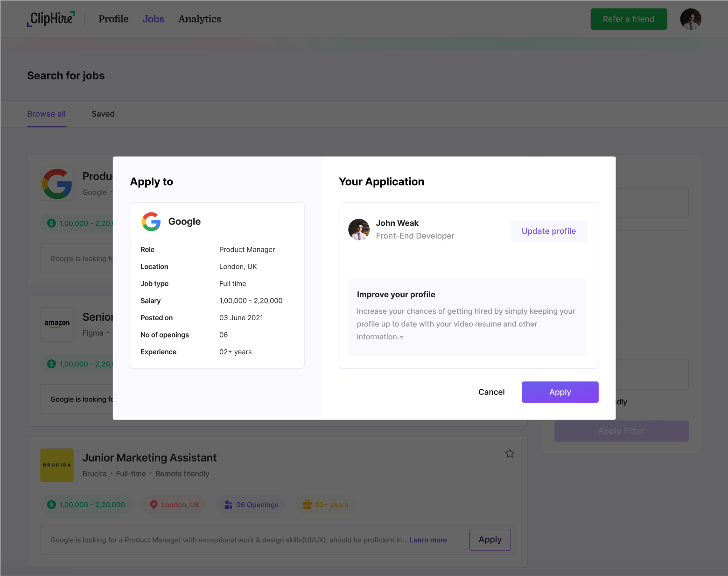Viewport: 728px width, 576px height.
Task: Click the Improve your profile heading
Action: click(396, 295)
